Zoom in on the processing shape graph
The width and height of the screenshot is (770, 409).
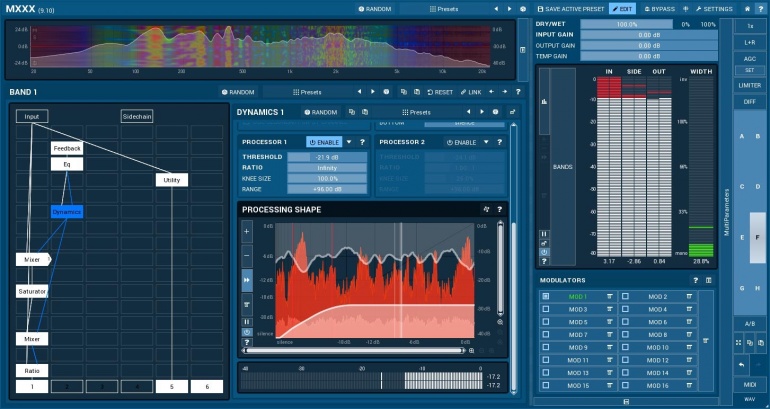point(247,231)
